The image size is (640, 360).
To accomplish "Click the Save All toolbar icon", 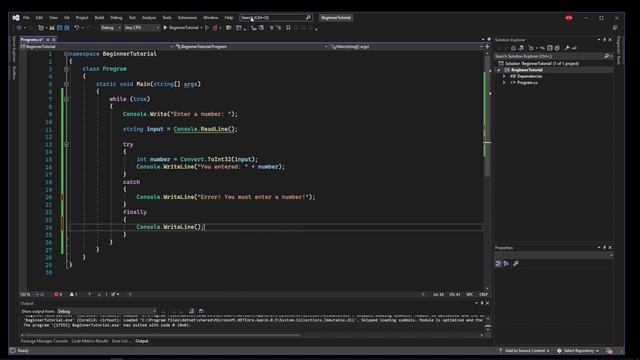I will tap(67, 28).
